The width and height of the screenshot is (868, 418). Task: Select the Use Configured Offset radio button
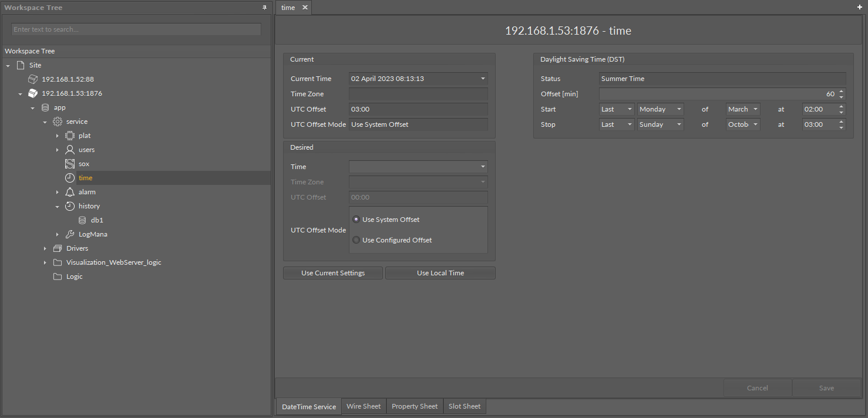click(x=356, y=240)
